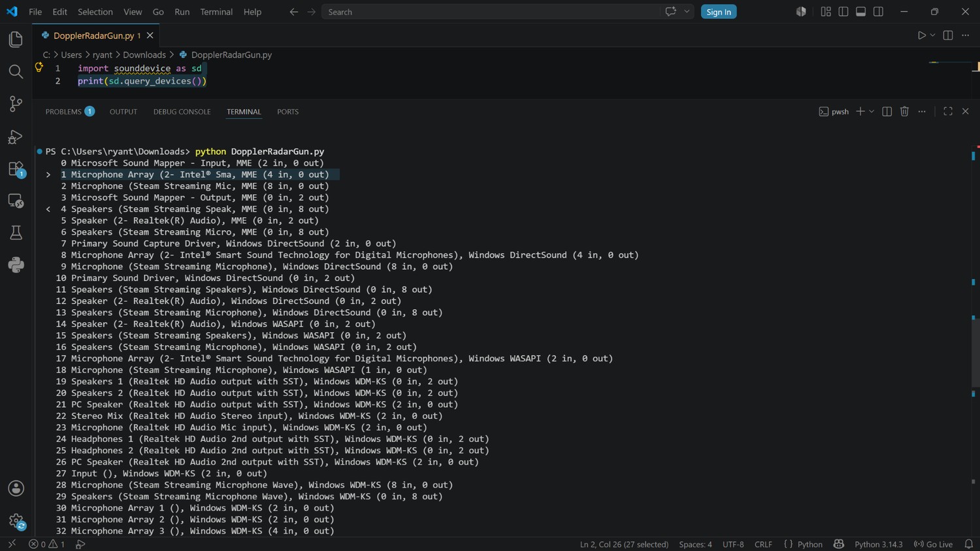
Task: Switch to the DEBUG CONSOLE tab
Action: (x=182, y=112)
